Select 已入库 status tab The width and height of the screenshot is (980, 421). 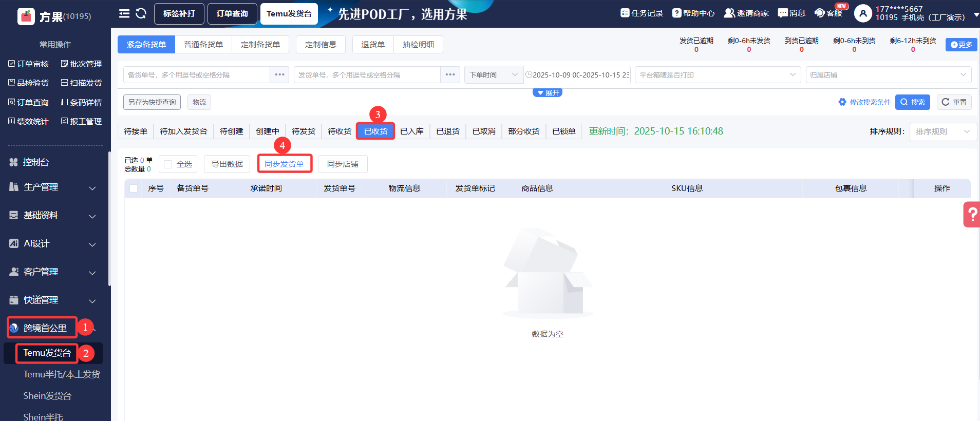412,131
